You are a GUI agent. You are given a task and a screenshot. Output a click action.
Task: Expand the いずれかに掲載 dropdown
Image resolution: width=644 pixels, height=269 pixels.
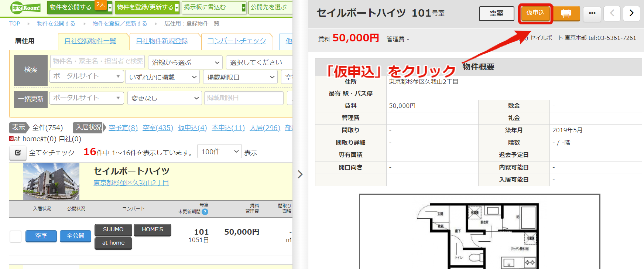tap(162, 77)
